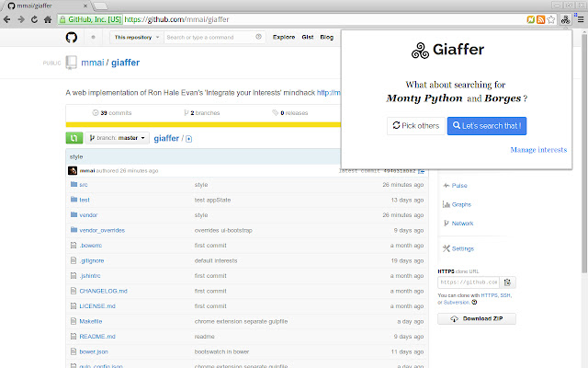Click the browser forward arrow
This screenshot has width=588, height=368.
point(21,19)
